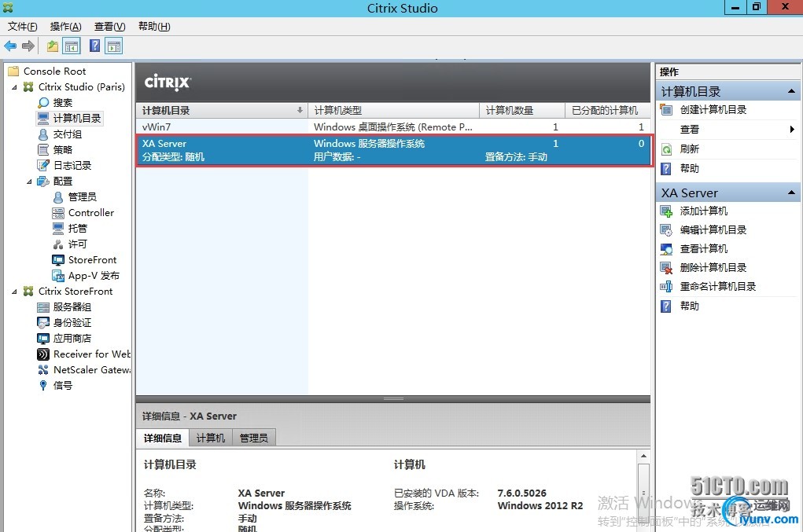Click the 计算机类型 column header

coord(393,111)
